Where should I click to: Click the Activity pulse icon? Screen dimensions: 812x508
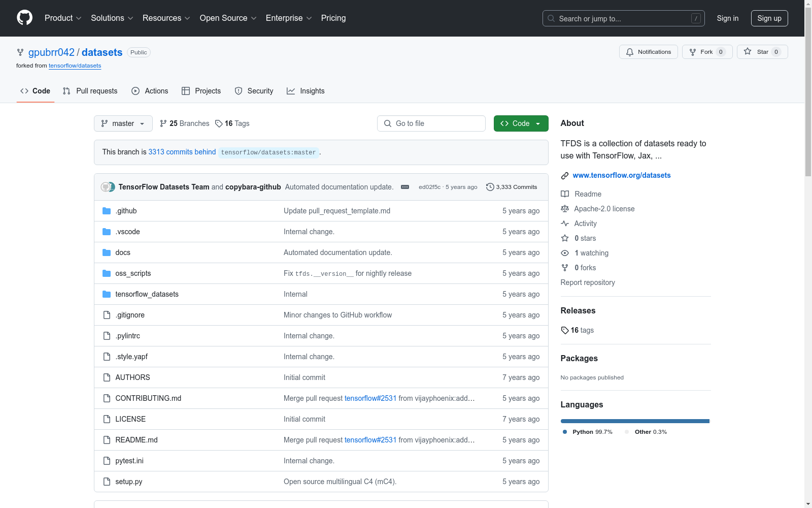pos(565,224)
